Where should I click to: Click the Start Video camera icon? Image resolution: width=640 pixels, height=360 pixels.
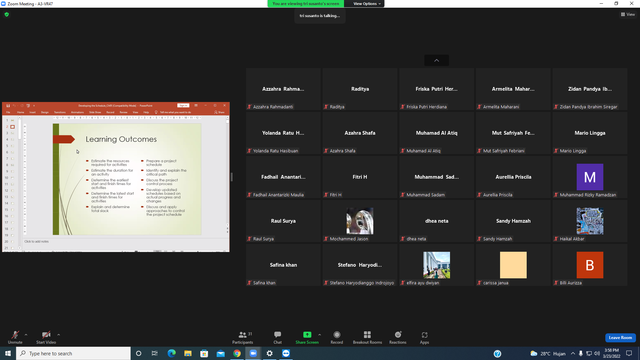[x=46, y=335]
